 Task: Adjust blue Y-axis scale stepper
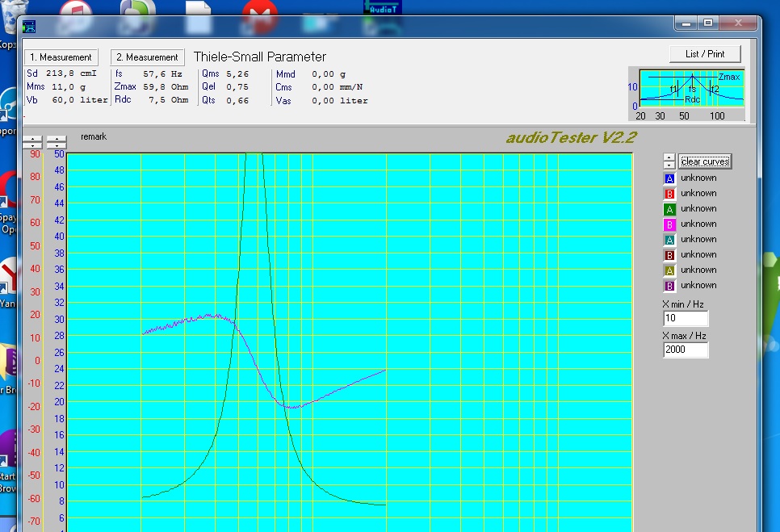click(57, 142)
